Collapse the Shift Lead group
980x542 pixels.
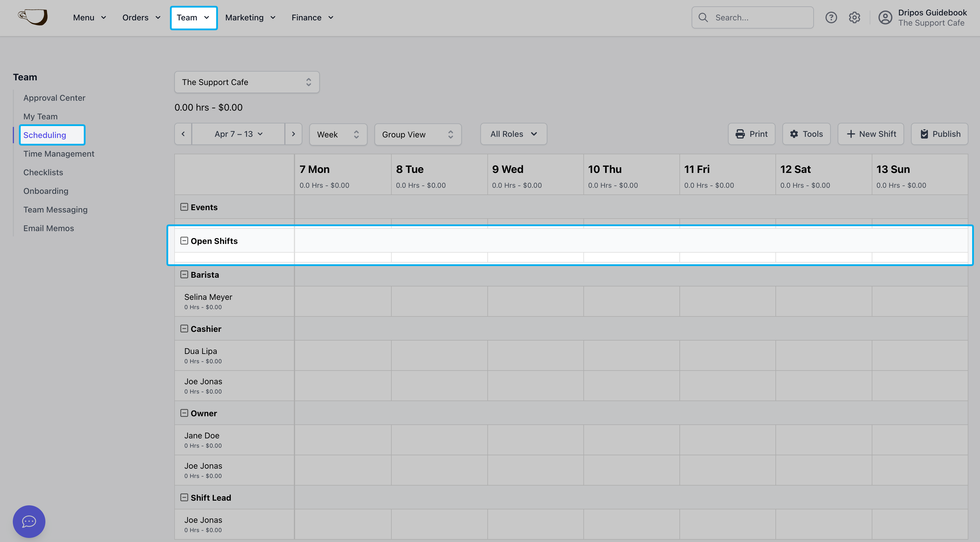(184, 497)
